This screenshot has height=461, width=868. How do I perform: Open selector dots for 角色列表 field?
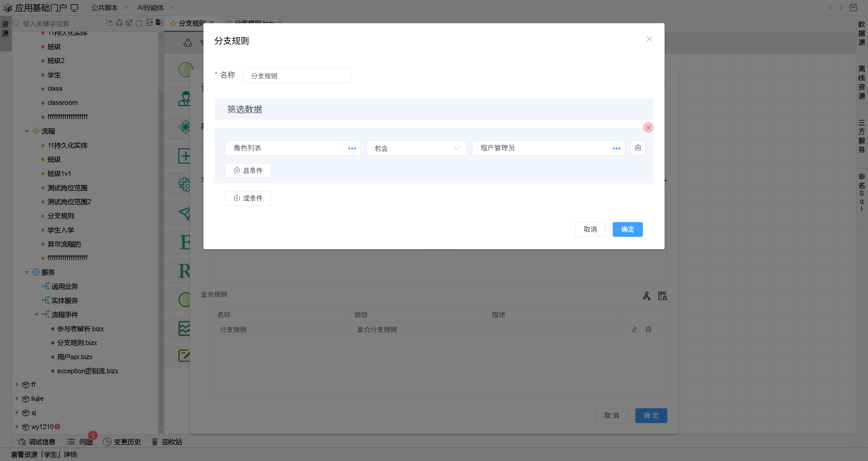tap(352, 149)
